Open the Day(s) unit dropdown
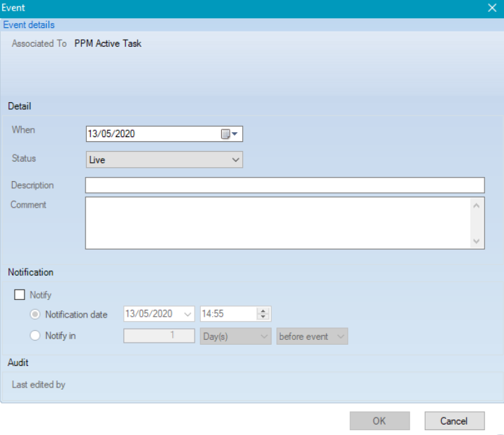504x435 pixels. 264,336
